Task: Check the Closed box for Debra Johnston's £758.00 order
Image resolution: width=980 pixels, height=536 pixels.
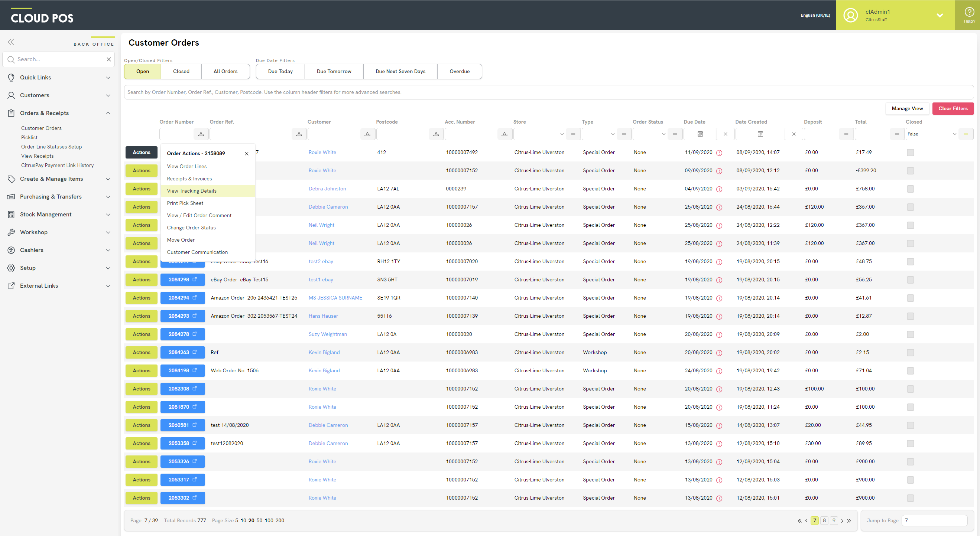Action: pyautogui.click(x=911, y=189)
